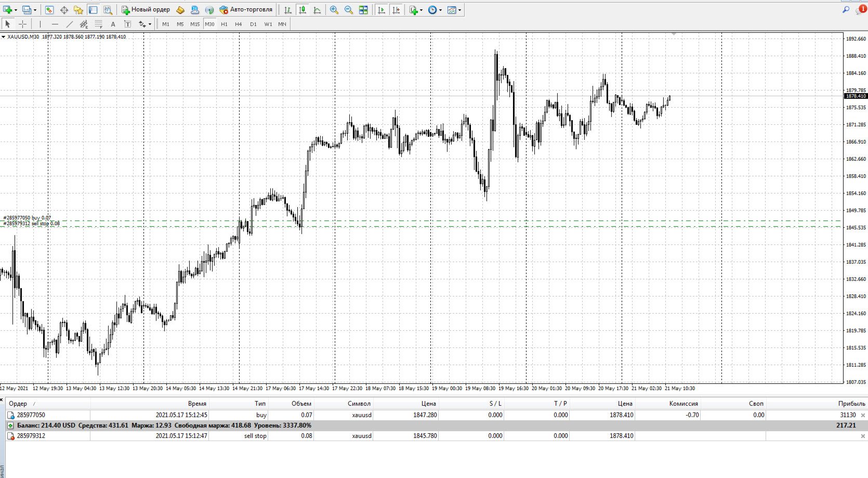Click the cloud icon after MetaEditor

tap(194, 10)
